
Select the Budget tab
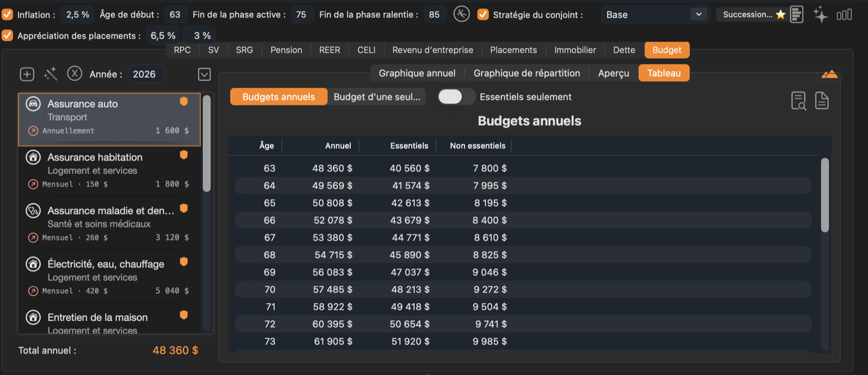pyautogui.click(x=667, y=50)
